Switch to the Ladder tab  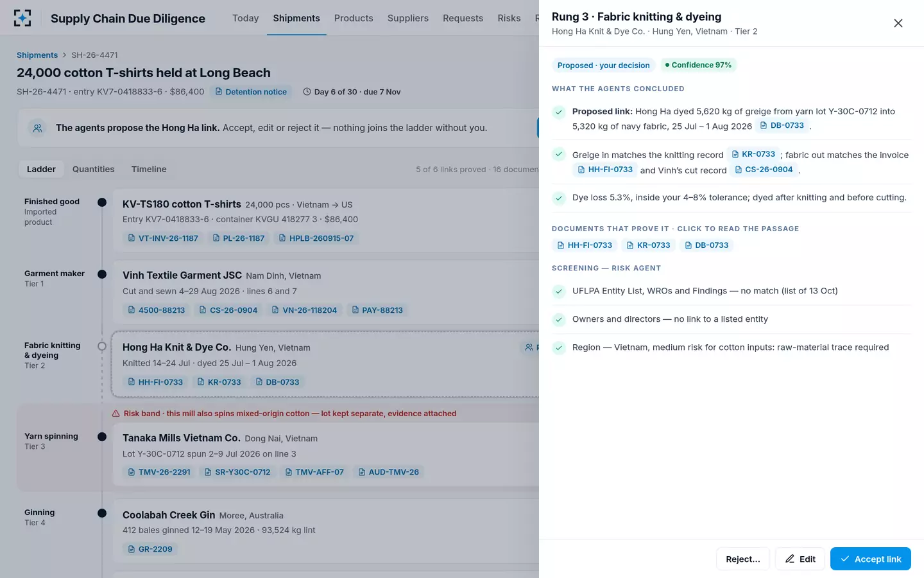click(x=41, y=169)
